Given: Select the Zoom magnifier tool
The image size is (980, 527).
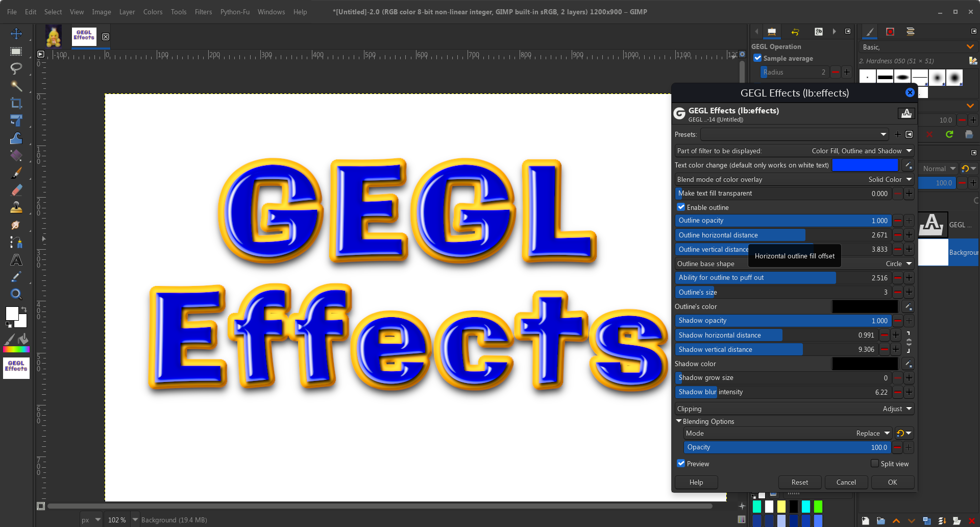Looking at the screenshot, I should coord(16,294).
